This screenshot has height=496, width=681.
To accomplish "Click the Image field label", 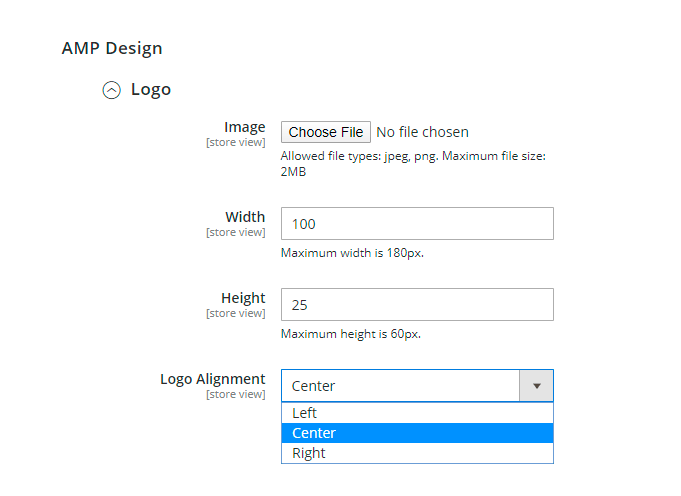I will [244, 127].
